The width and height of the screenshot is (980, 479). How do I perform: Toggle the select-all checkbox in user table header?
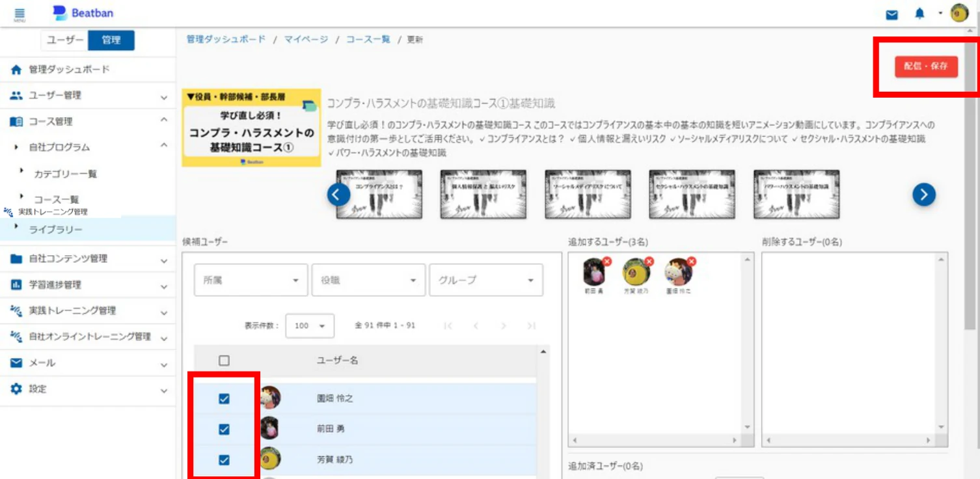click(224, 361)
